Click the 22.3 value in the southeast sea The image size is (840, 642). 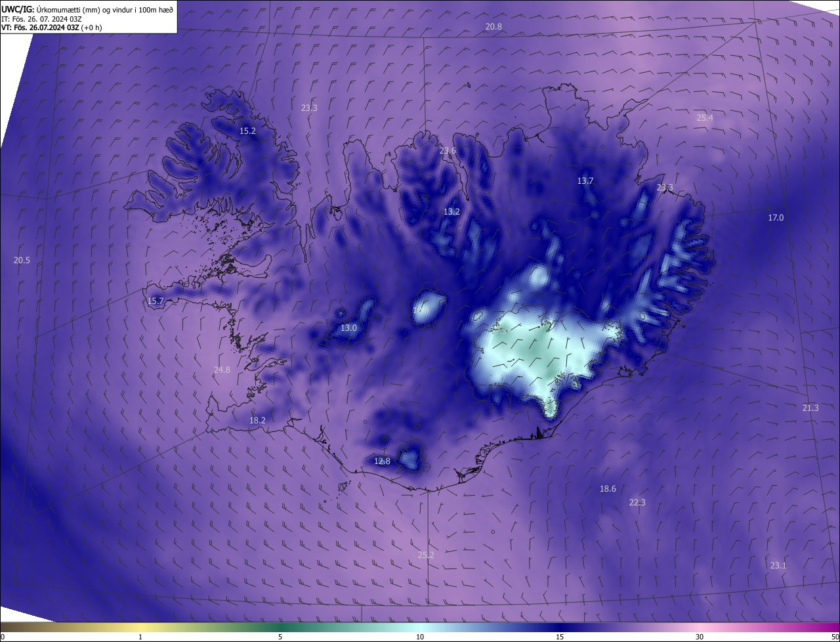pos(637,503)
